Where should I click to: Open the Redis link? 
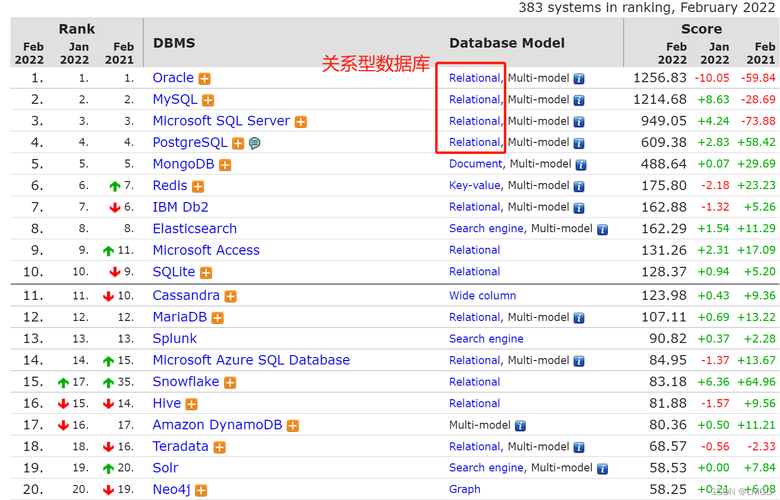click(x=170, y=186)
